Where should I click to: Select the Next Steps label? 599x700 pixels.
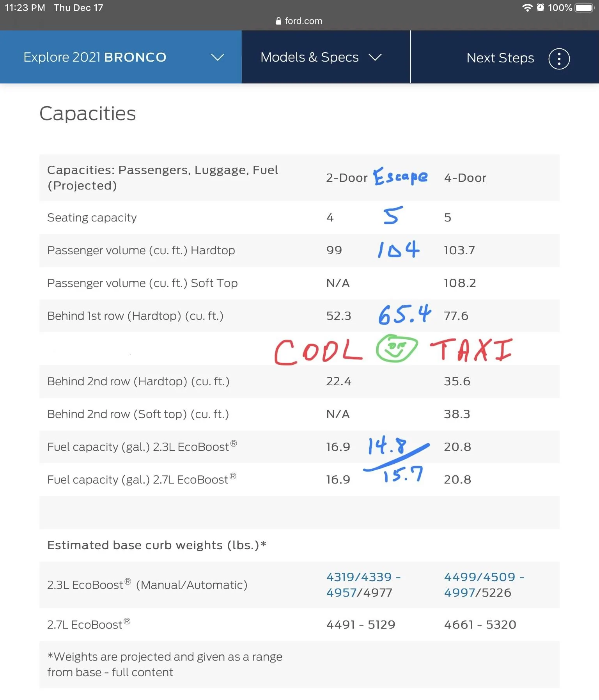[x=500, y=58]
